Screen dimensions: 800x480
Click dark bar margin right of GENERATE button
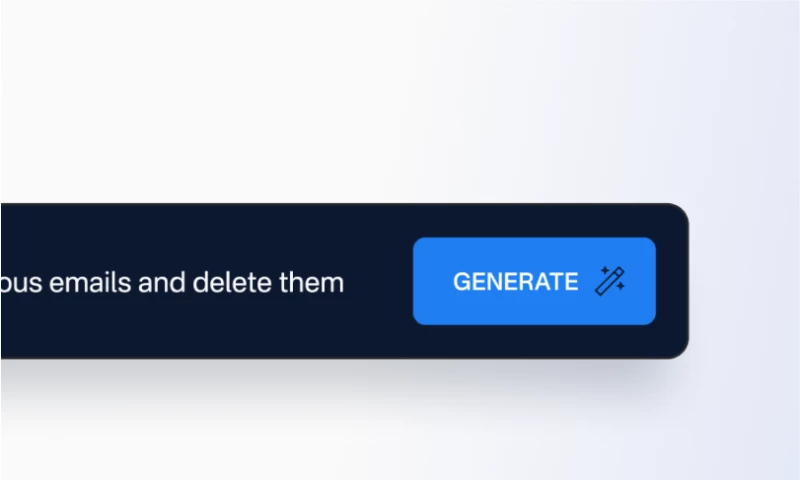click(672, 281)
